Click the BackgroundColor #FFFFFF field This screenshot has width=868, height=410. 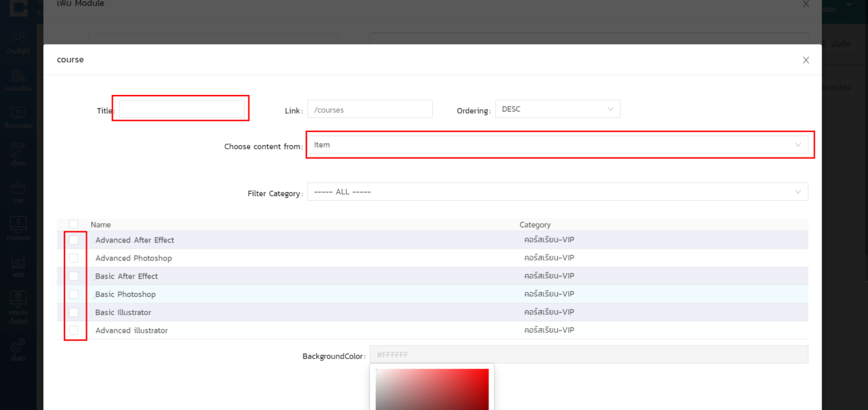[x=588, y=355]
